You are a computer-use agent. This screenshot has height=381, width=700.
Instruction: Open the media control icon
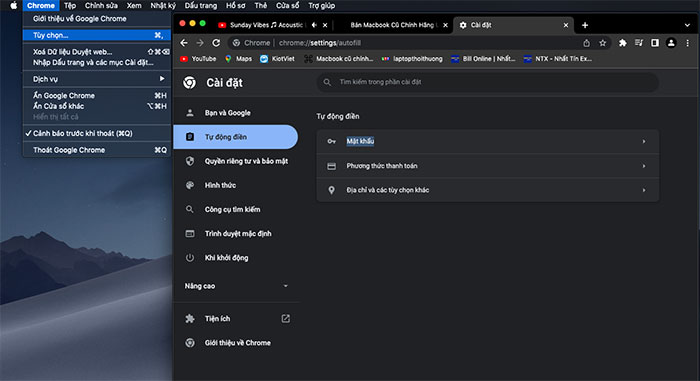(638, 43)
